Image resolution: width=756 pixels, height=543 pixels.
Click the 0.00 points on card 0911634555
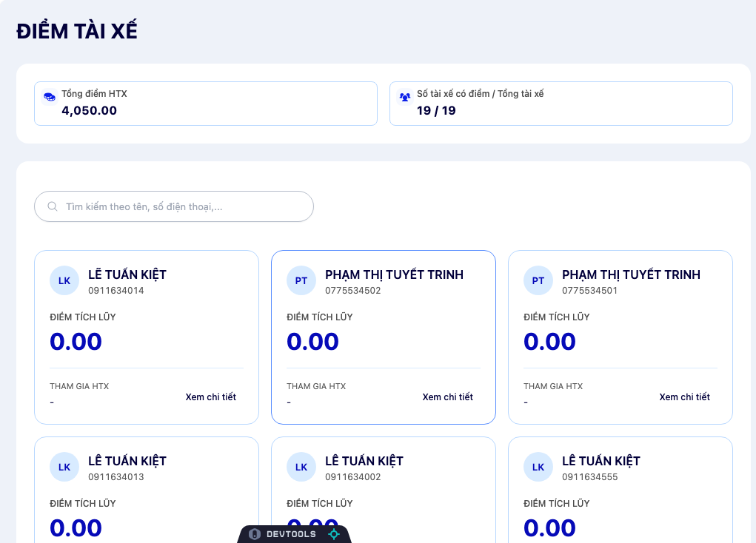(549, 528)
